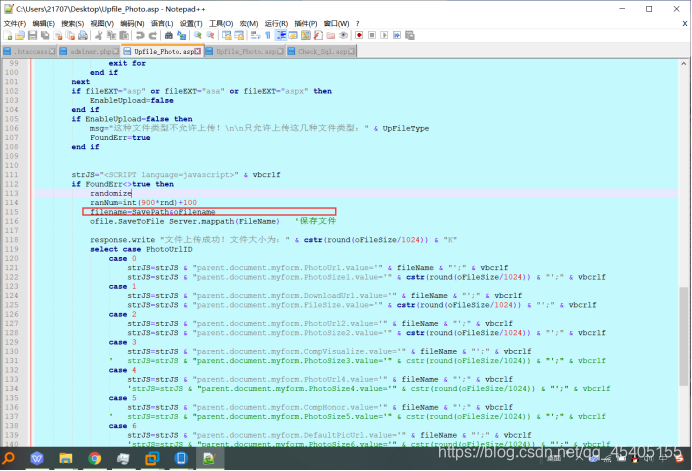Image resolution: width=692 pixels, height=471 pixels.
Task: Open the Function List toolbar icon
Action: click(318, 36)
